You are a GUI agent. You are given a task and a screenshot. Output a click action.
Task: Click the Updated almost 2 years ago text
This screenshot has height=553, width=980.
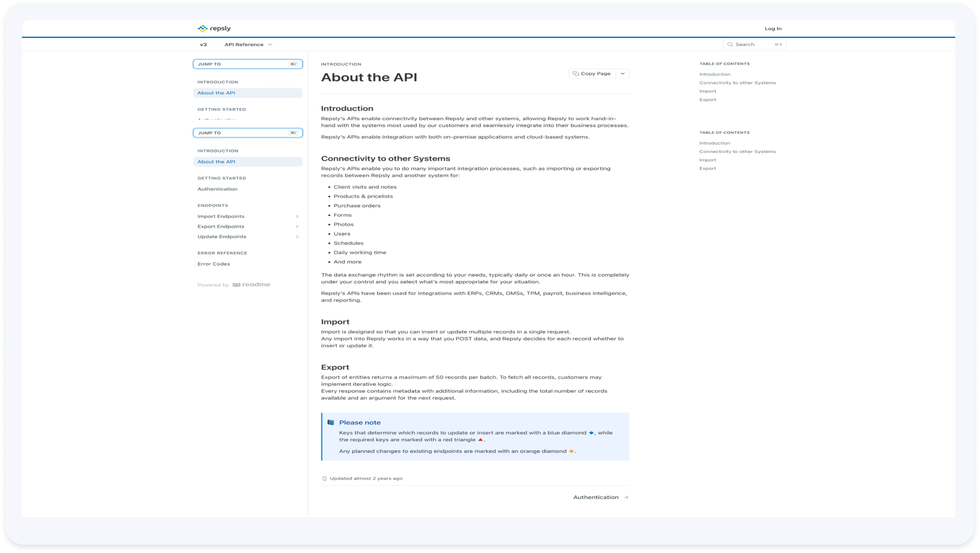point(366,478)
